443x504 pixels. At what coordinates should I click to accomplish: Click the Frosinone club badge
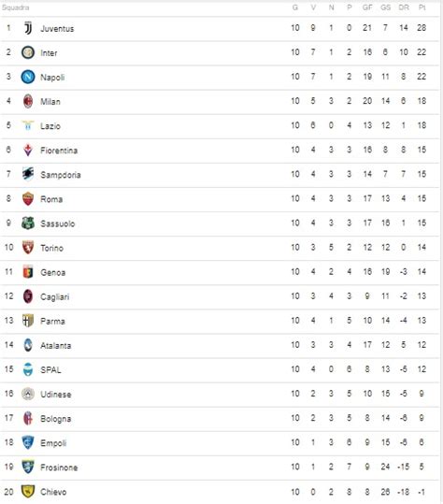(x=28, y=467)
